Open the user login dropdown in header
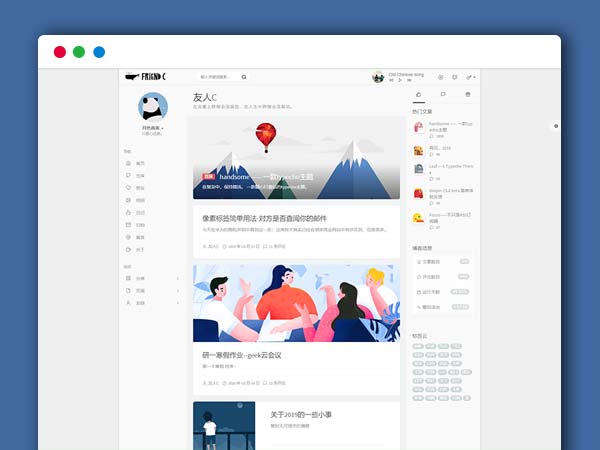This screenshot has height=450, width=600. pyautogui.click(x=469, y=76)
